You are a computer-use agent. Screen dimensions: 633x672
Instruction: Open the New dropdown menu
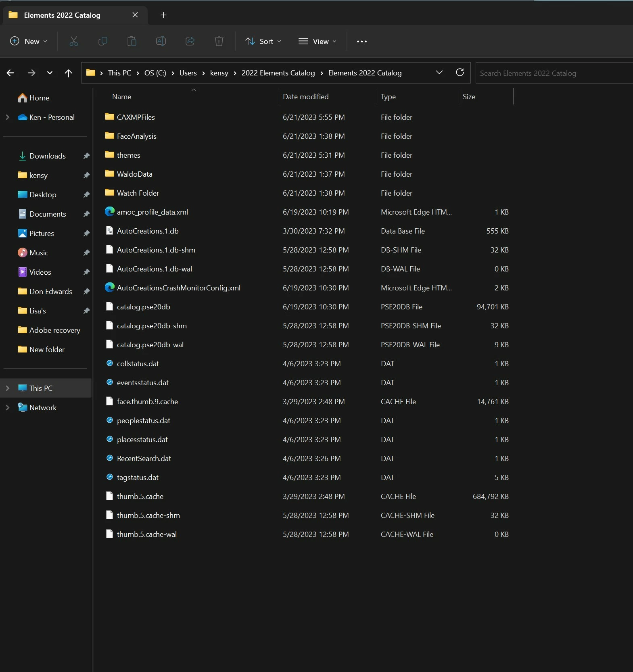29,41
